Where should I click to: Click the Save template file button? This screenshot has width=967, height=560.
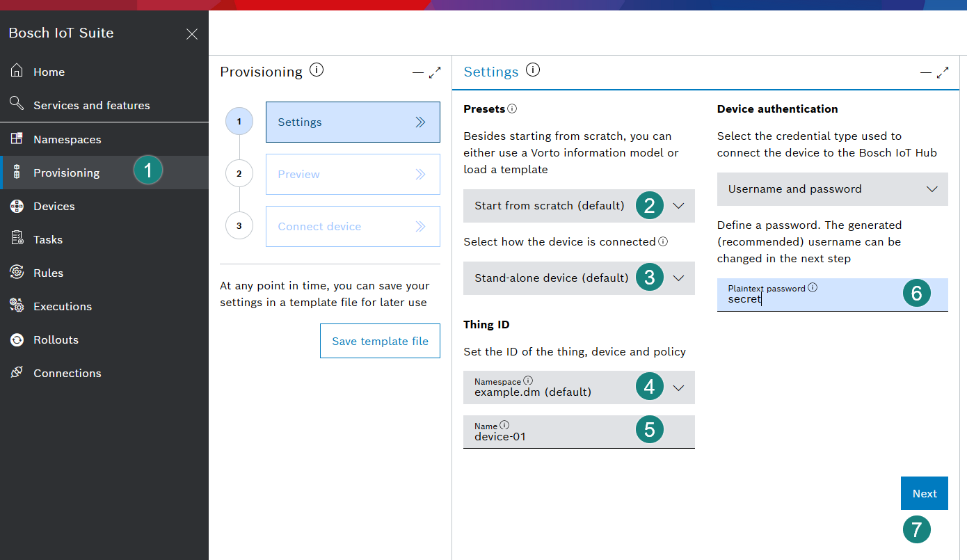point(380,341)
